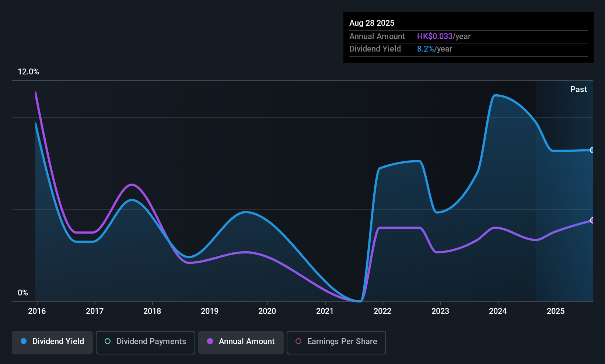Click the Past region label
605x364 pixels.
point(578,90)
